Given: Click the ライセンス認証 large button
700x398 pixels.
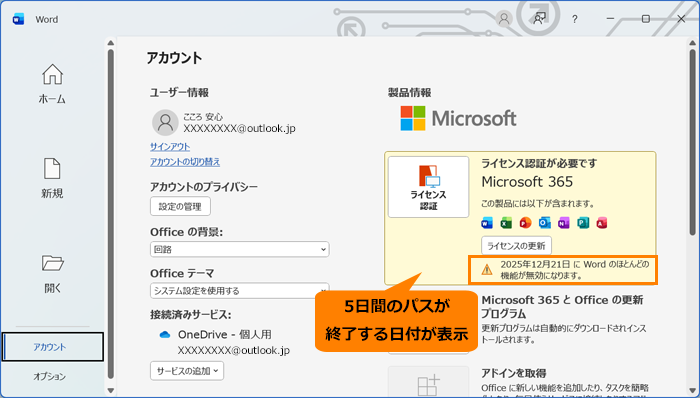Looking at the screenshot, I should pos(429,187).
